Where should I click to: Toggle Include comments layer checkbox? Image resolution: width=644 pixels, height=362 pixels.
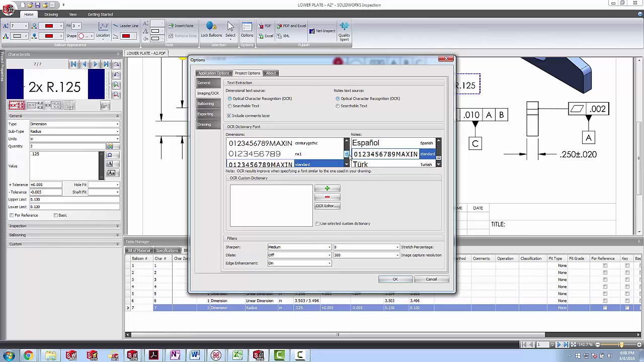click(x=229, y=116)
